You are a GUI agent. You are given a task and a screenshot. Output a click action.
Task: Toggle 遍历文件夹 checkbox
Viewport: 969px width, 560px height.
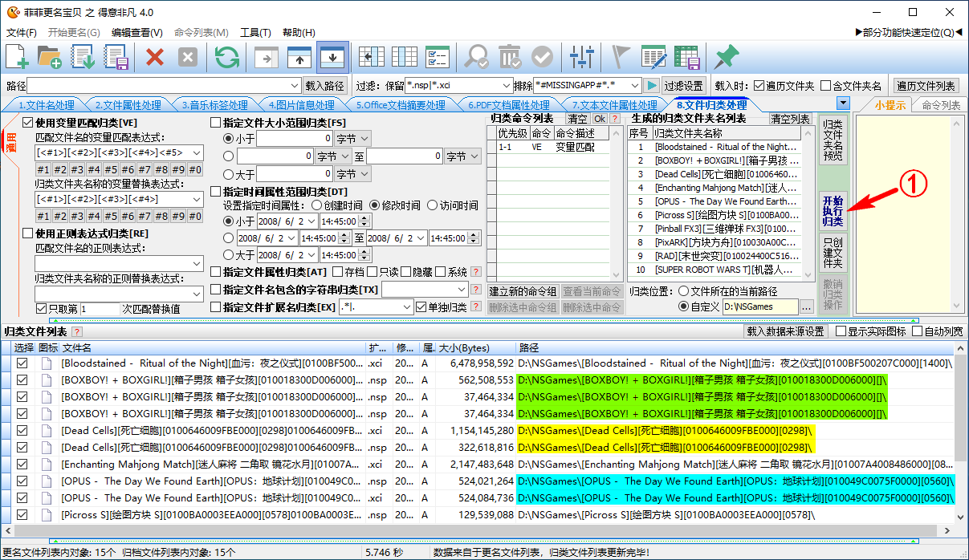tap(759, 86)
